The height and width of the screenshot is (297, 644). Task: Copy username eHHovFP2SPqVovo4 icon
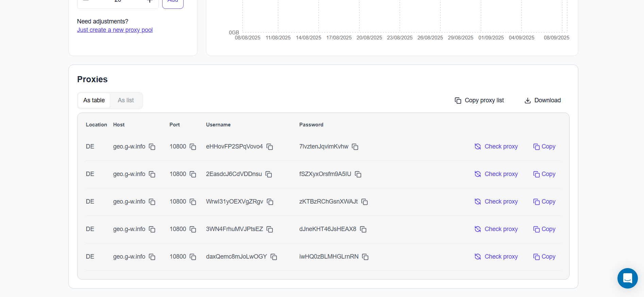click(270, 147)
